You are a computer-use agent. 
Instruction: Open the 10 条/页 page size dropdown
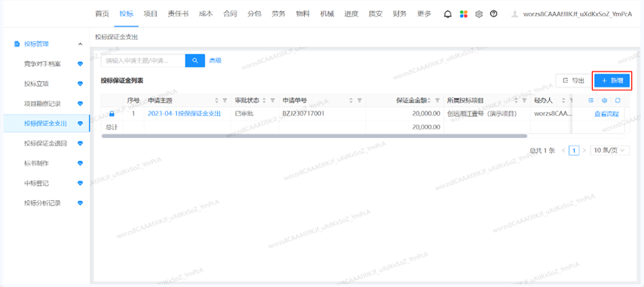point(609,150)
